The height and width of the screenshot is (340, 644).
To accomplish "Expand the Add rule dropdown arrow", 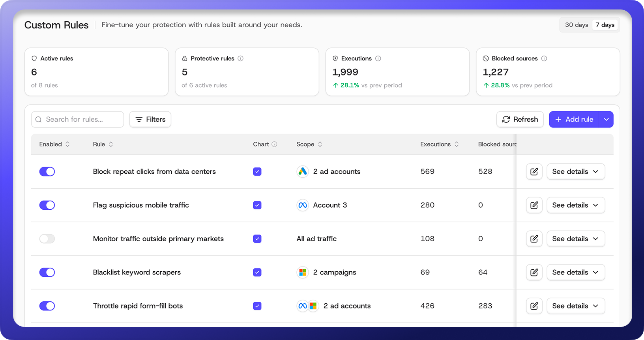I will point(606,119).
